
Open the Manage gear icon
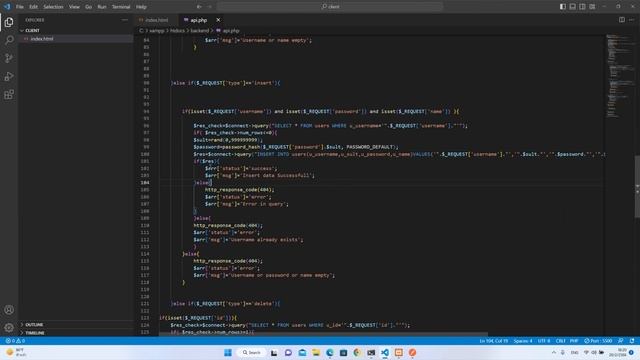(9, 328)
